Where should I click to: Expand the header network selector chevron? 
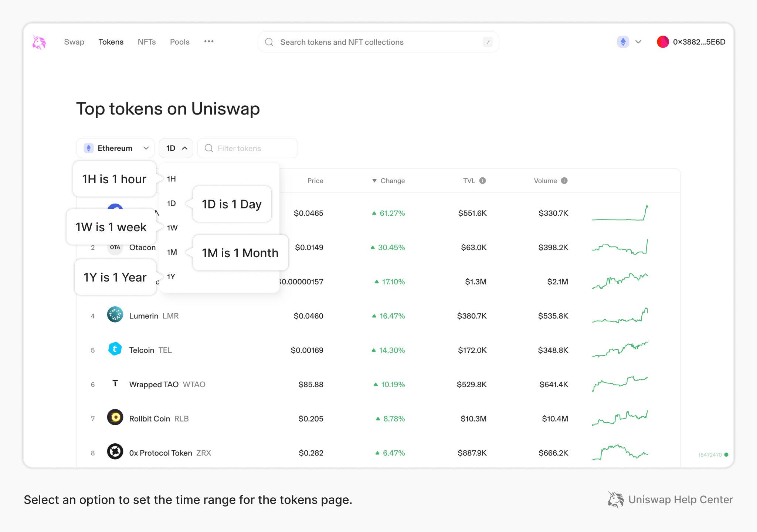(638, 42)
